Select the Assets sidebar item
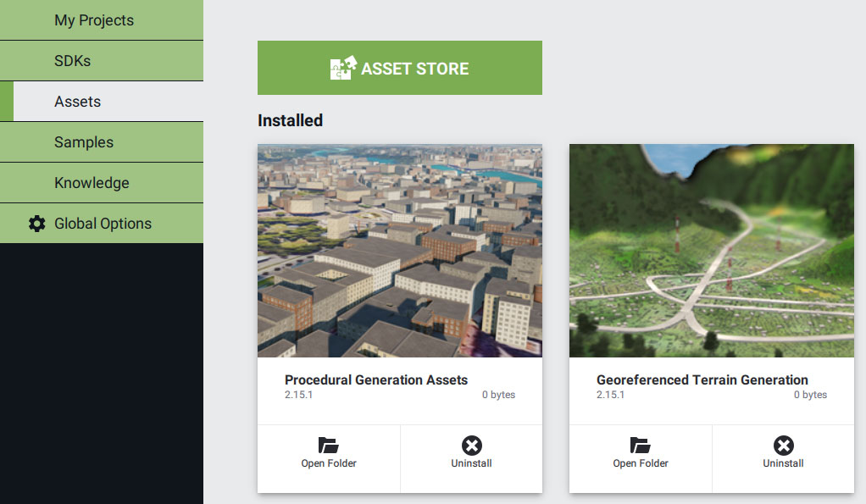Viewport: 866px width, 504px height. tap(102, 102)
